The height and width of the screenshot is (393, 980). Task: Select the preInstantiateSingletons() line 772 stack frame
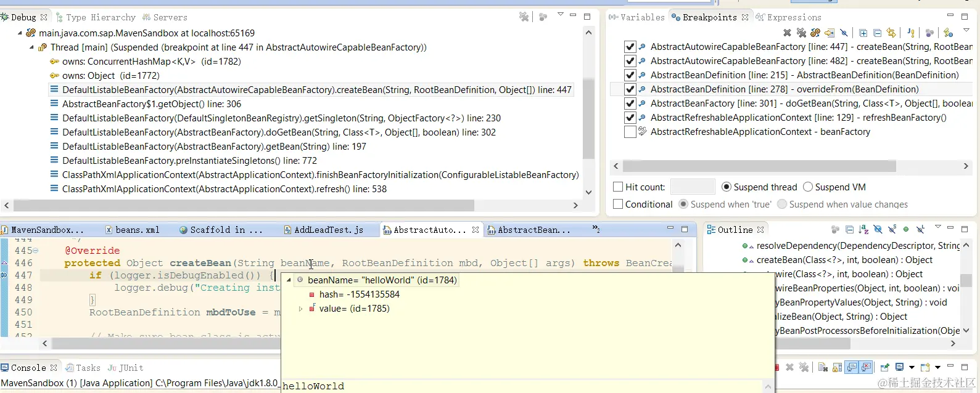click(183, 161)
